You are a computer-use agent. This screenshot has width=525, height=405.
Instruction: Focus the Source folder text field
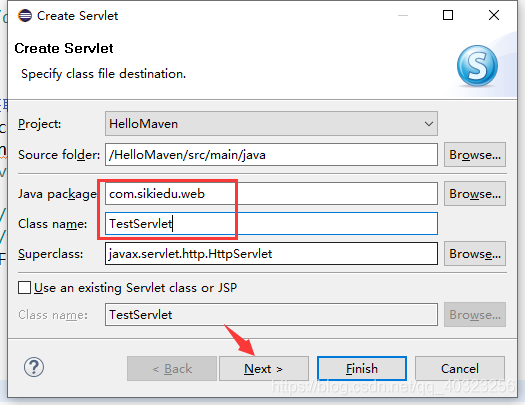[x=271, y=155]
